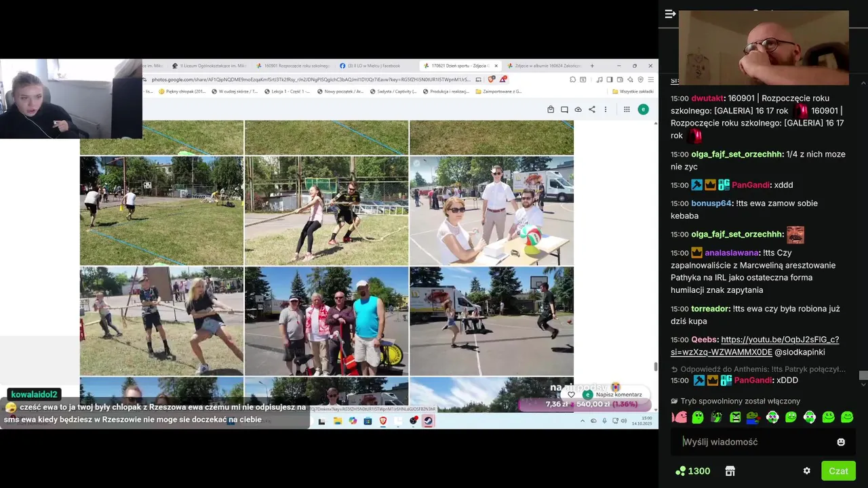Insert the frog holding rose emote
The width and height of the screenshot is (868, 488).
click(754, 417)
